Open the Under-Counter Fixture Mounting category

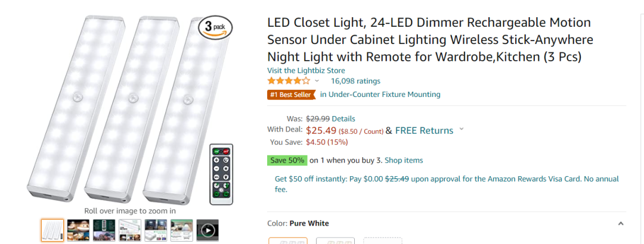[x=380, y=94]
